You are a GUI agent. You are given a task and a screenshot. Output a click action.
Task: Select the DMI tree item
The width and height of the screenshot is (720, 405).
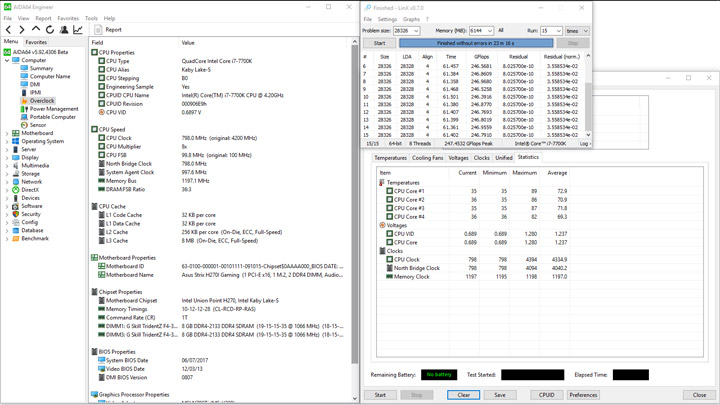click(x=35, y=84)
